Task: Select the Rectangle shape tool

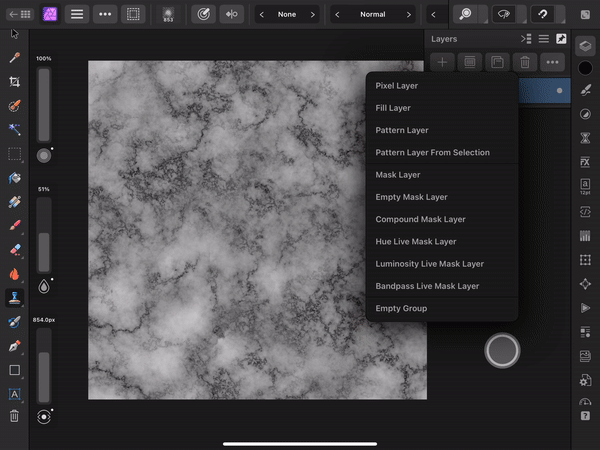Action: (x=15, y=370)
